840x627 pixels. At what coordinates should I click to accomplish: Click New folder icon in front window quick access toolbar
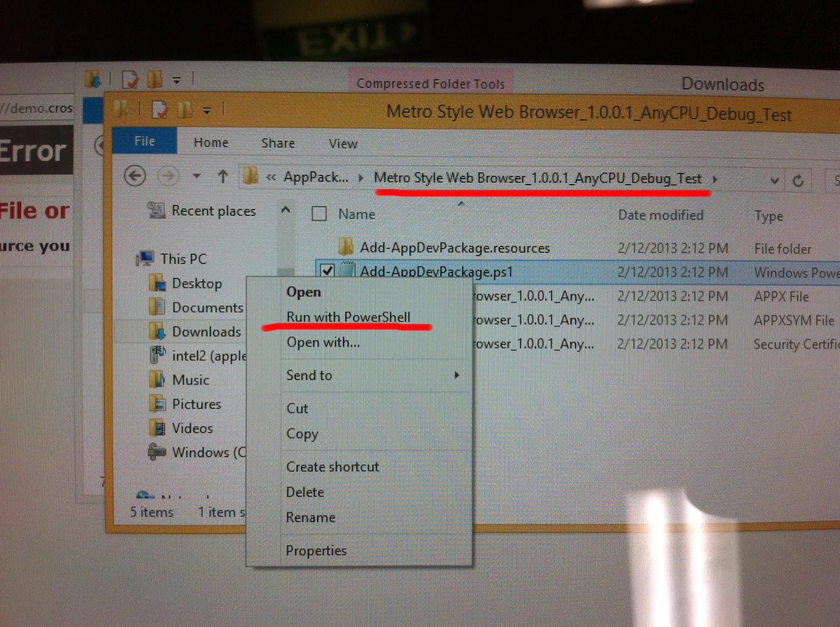tap(184, 110)
